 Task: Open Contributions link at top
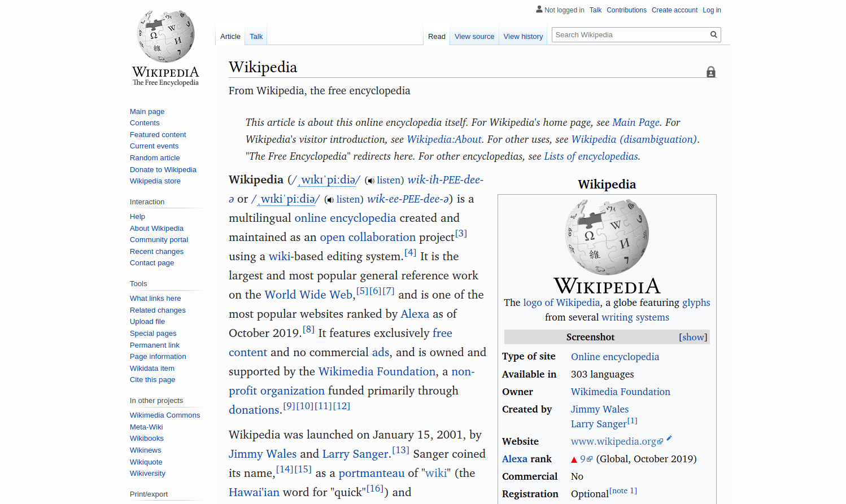(x=626, y=10)
